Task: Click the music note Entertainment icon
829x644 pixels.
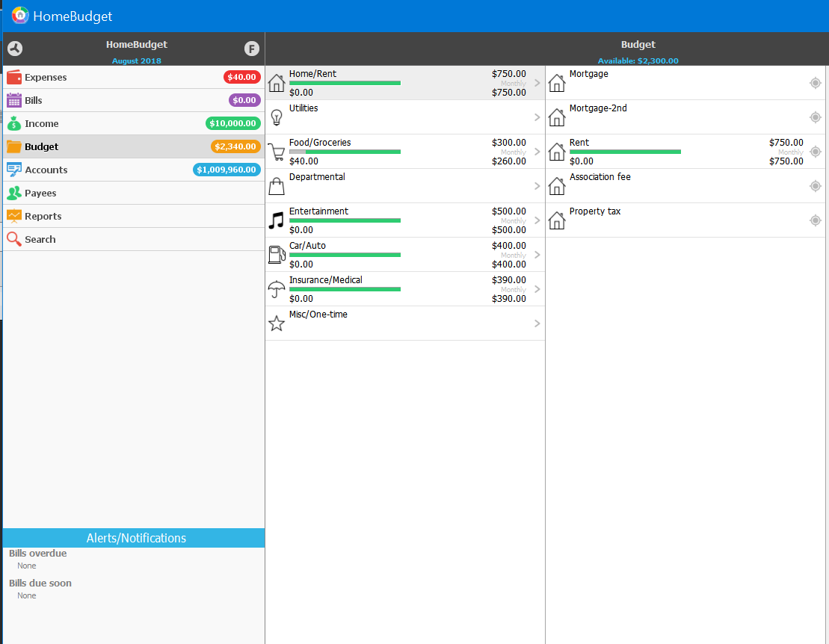Action: tap(277, 220)
